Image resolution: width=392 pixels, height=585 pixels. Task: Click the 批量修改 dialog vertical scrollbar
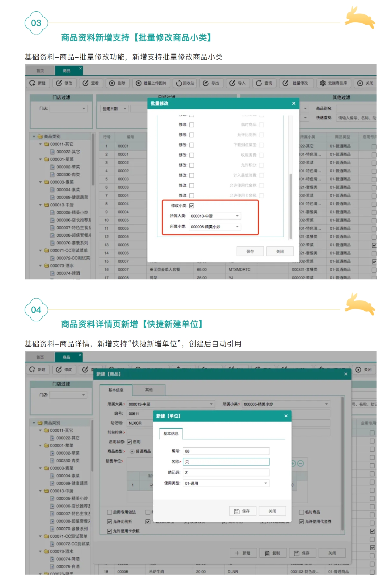click(x=291, y=206)
